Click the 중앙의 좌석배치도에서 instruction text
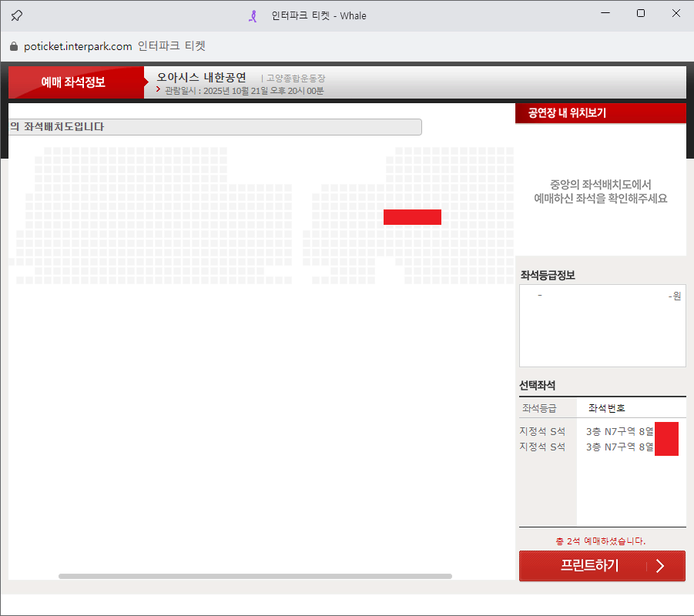The image size is (694, 616). (601, 184)
